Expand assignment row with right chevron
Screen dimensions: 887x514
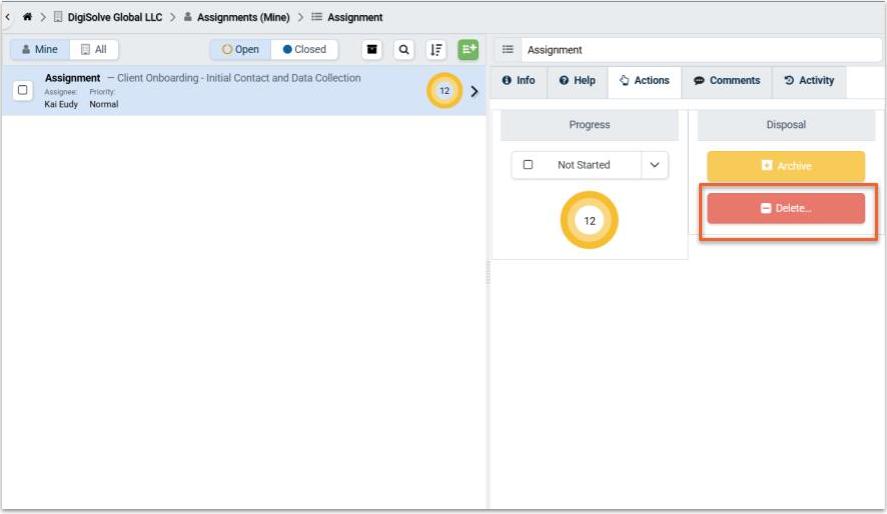[474, 91]
